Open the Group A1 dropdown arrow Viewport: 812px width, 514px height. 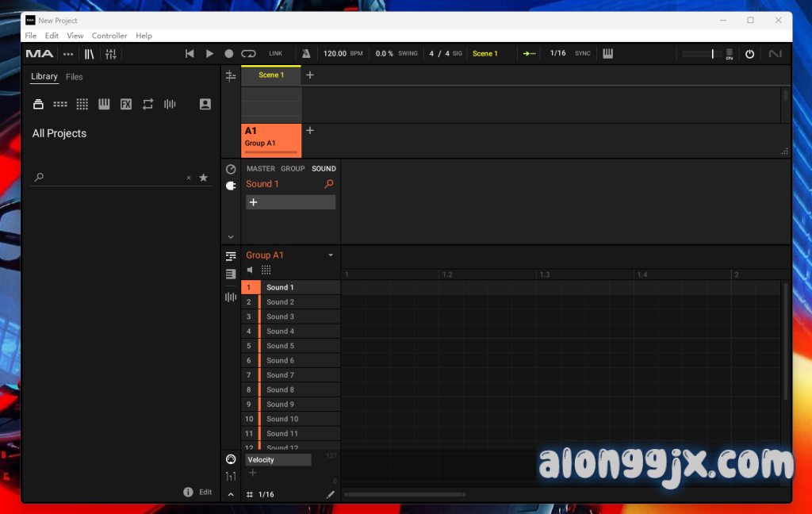coord(331,255)
